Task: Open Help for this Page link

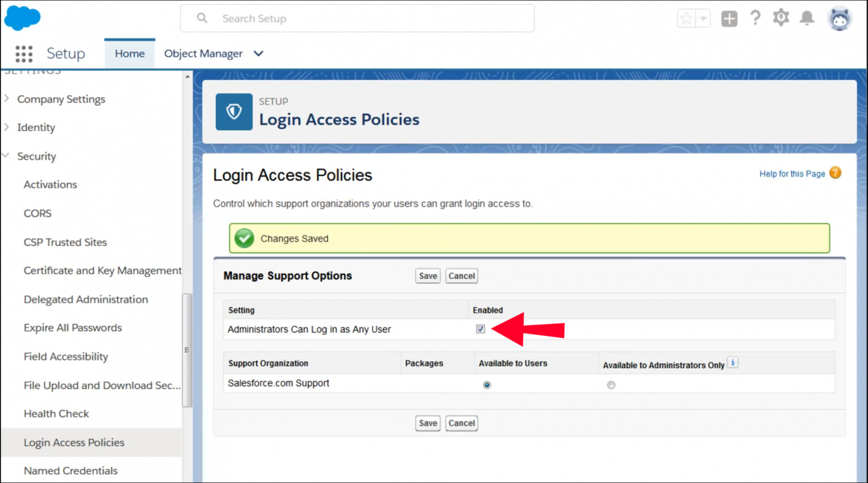Action: coord(792,174)
